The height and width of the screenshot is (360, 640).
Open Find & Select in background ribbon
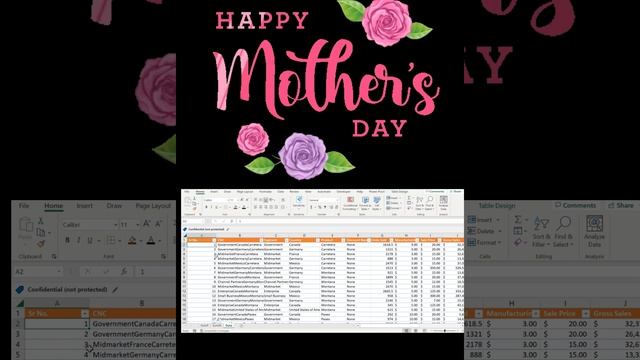point(564,232)
